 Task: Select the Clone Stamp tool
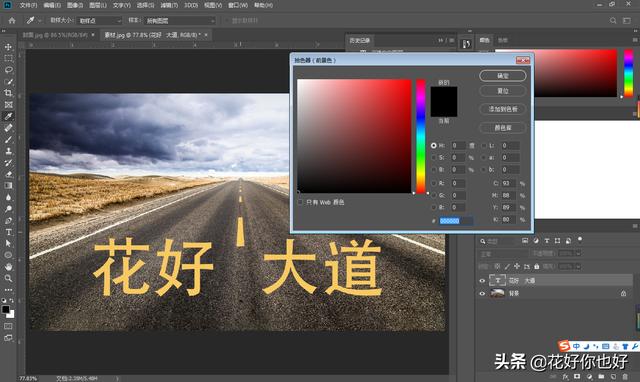point(8,151)
